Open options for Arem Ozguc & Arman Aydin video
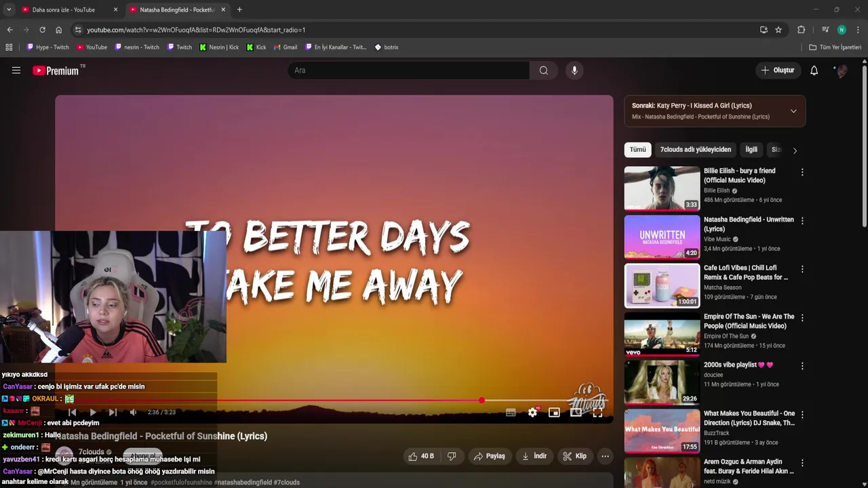Screen dimensions: 868x488 coord(802,463)
